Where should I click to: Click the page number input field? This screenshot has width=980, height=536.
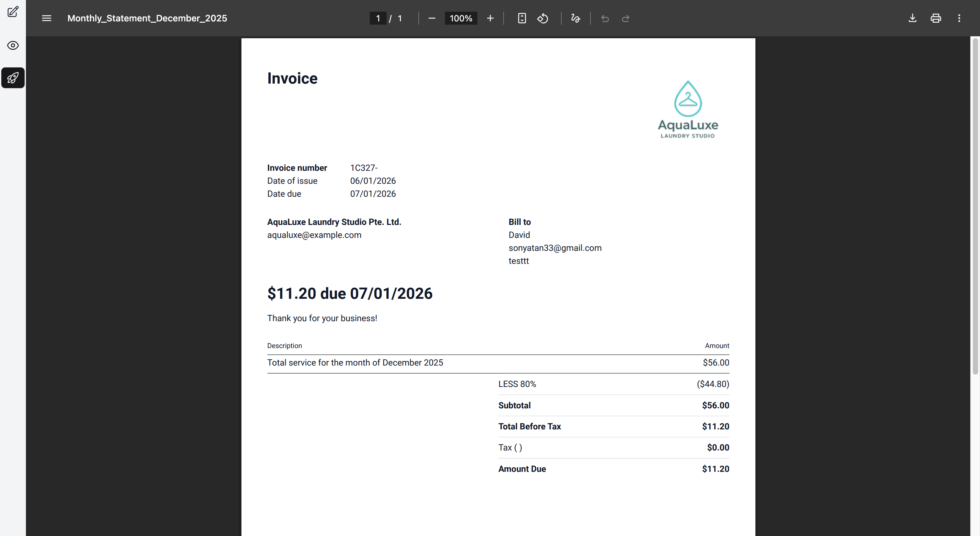pyautogui.click(x=378, y=18)
